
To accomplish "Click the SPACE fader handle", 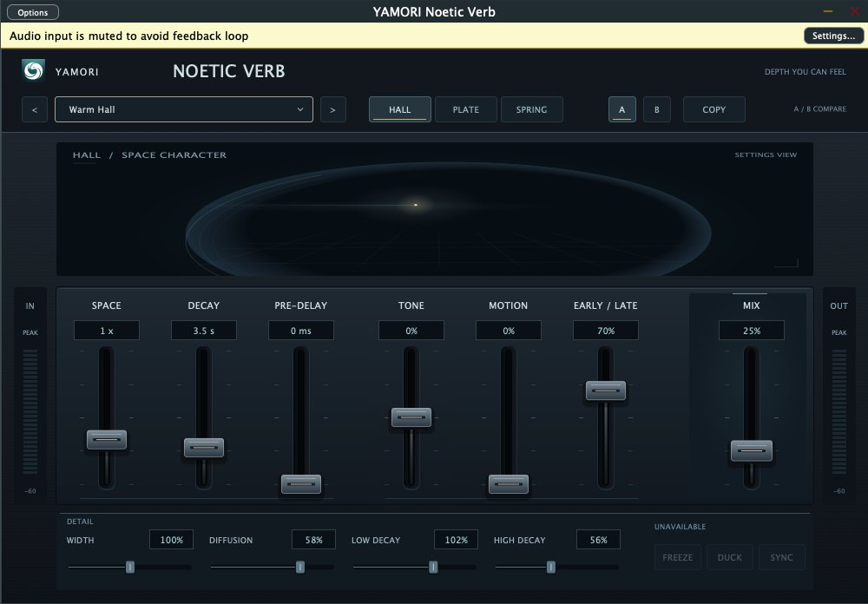I will click(x=107, y=440).
